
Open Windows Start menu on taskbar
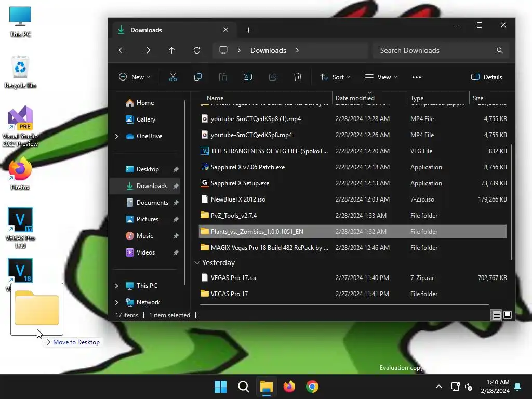[220, 387]
